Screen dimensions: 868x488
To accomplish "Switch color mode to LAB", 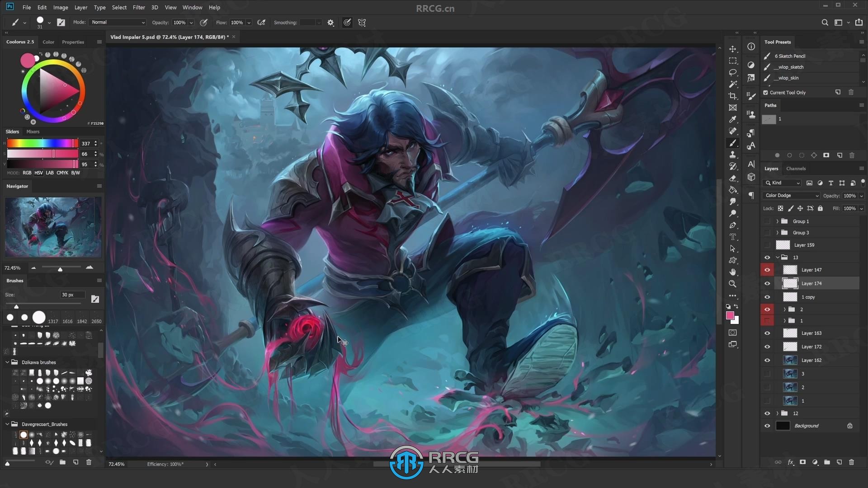I will [x=50, y=173].
